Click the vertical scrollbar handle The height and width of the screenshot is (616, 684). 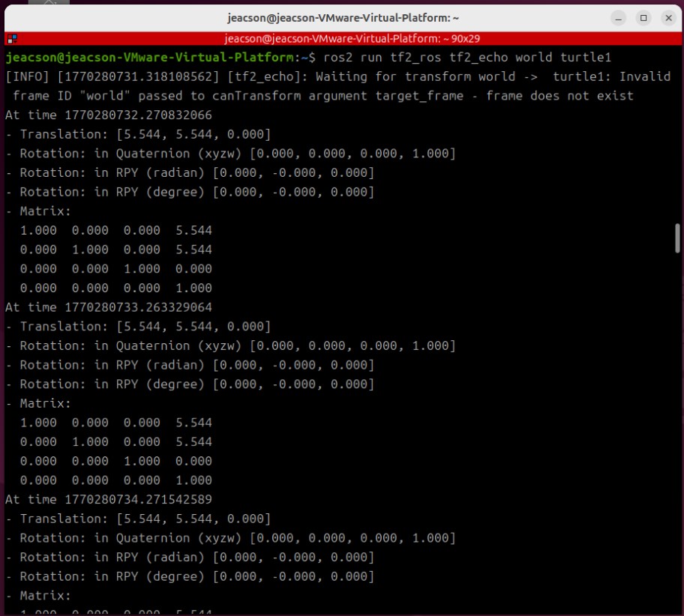(x=677, y=238)
